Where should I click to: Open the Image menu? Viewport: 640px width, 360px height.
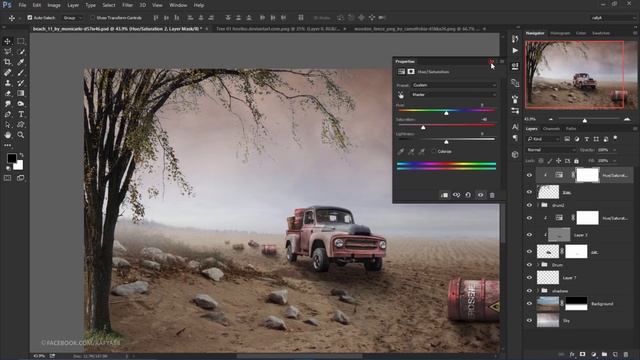(x=54, y=5)
